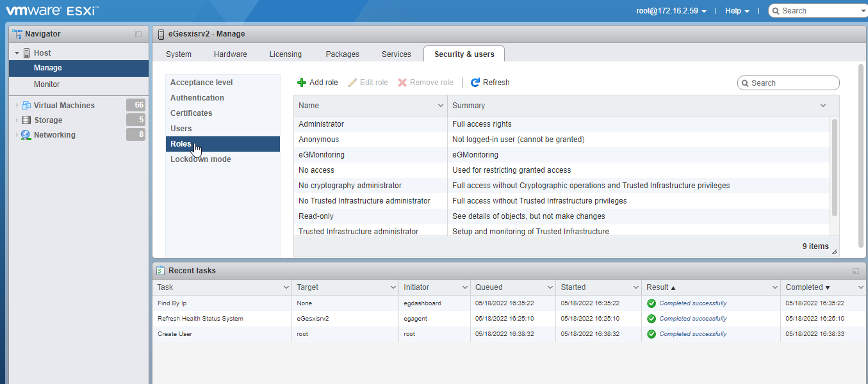This screenshot has height=384, width=868.
Task: Click the Virtual Machines icon
Action: coord(26,106)
